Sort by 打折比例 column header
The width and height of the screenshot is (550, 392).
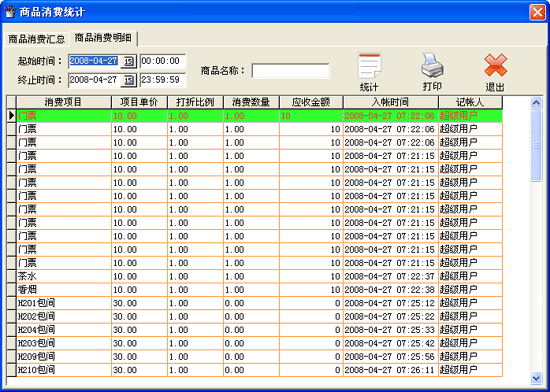point(195,102)
